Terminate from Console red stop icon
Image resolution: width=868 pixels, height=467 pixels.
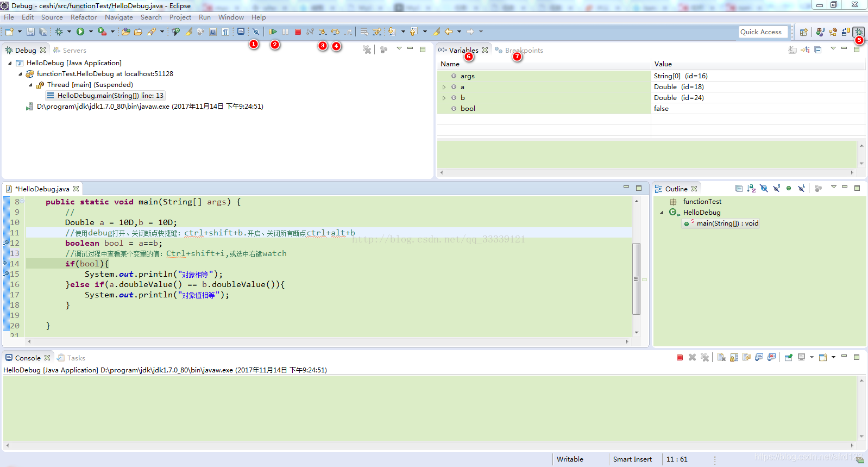tap(680, 357)
